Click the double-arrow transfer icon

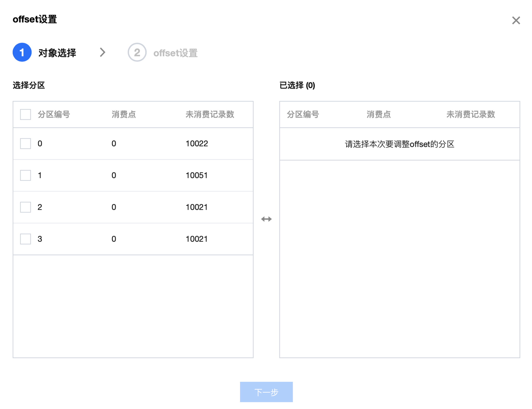point(266,219)
